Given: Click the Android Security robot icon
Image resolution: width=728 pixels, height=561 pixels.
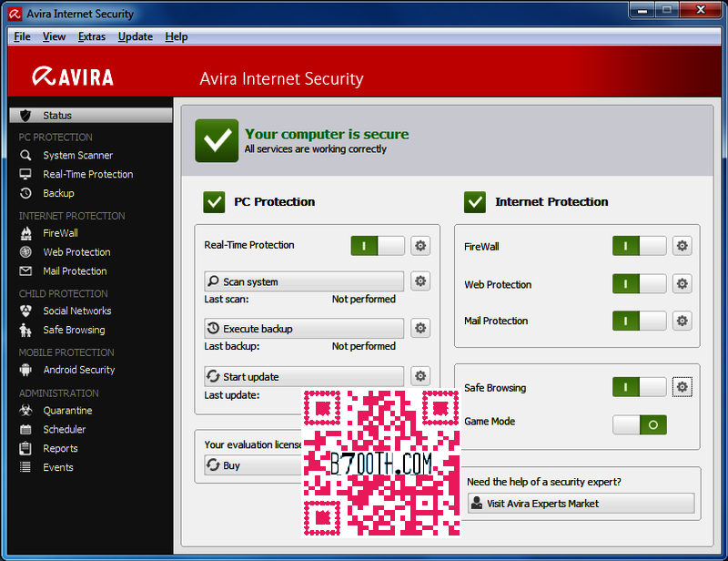Looking at the screenshot, I should [x=25, y=370].
